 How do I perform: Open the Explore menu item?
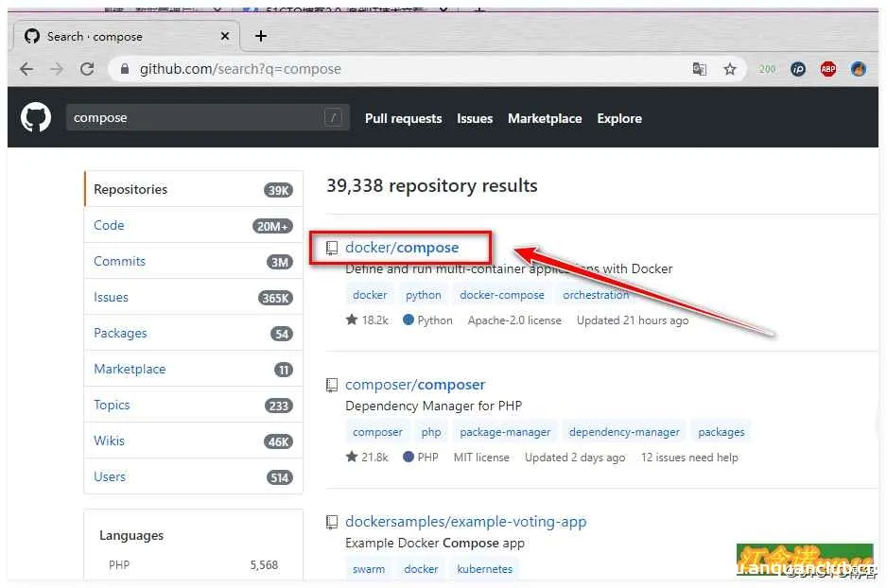tap(619, 118)
